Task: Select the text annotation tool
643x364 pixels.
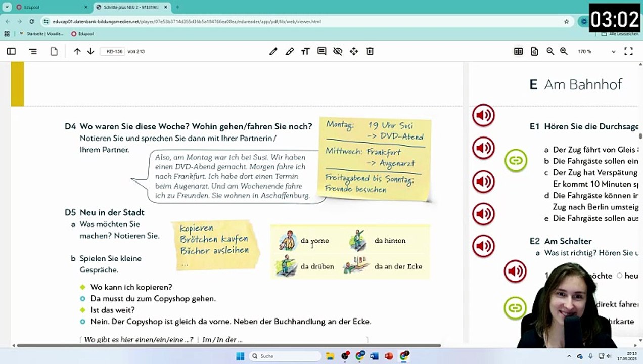Action: 305,51
